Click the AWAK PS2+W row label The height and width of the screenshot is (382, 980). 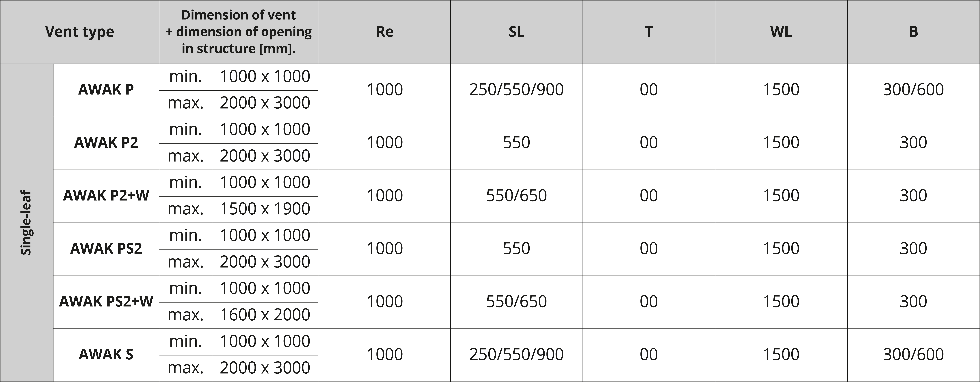[x=106, y=301]
